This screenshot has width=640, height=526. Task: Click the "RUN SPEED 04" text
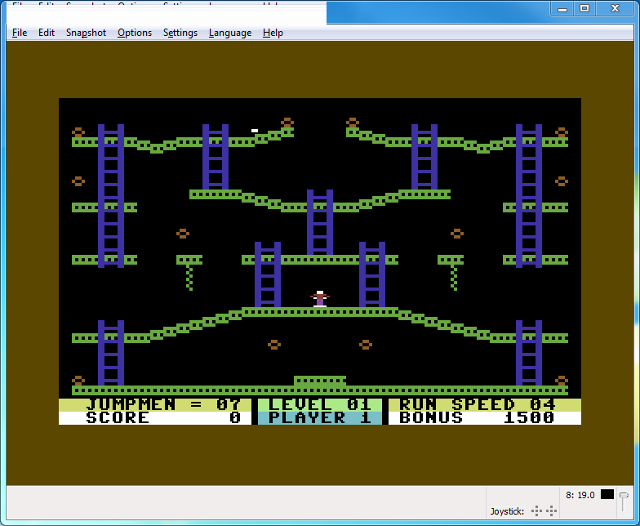pyautogui.click(x=477, y=404)
